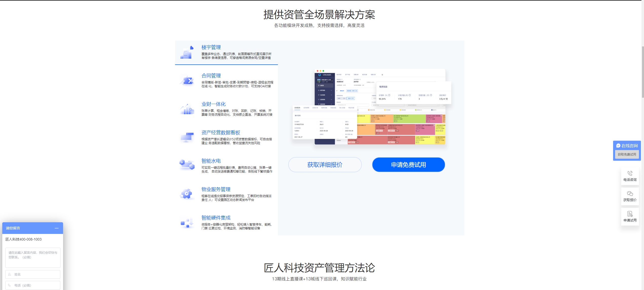Click the 智能水电 description text

[237, 169]
